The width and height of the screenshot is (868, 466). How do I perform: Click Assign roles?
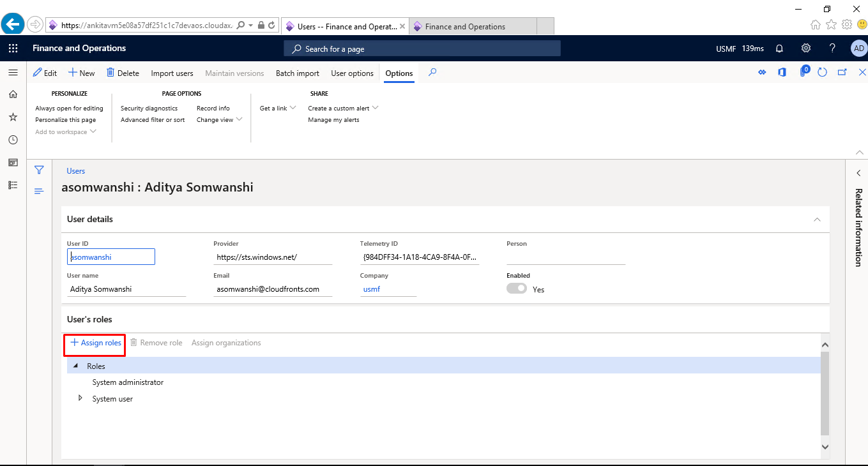95,343
